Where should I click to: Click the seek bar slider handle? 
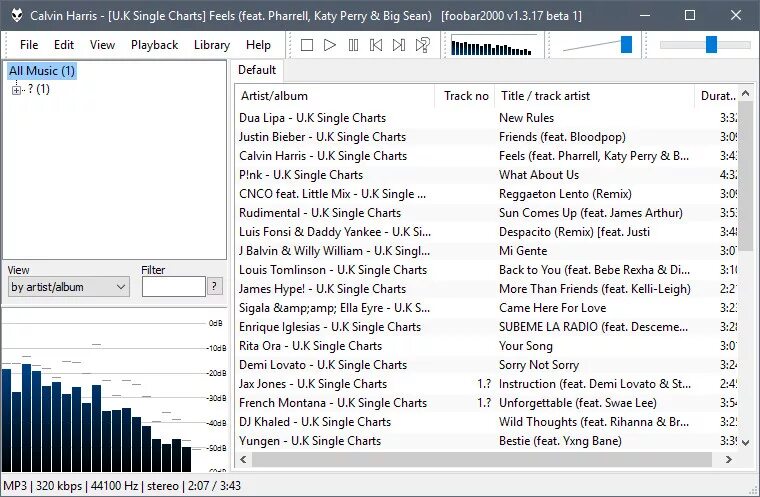pyautogui.click(x=711, y=45)
